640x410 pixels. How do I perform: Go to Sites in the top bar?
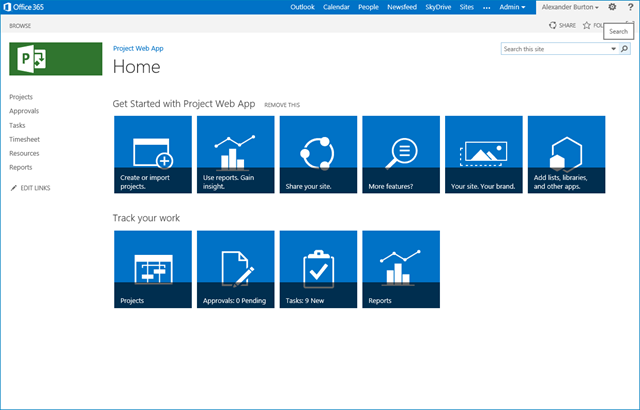coord(467,7)
